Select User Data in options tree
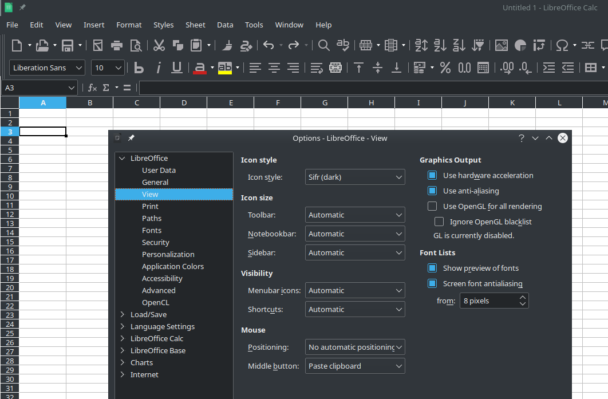Image resolution: width=608 pixels, height=399 pixels. pyautogui.click(x=159, y=170)
